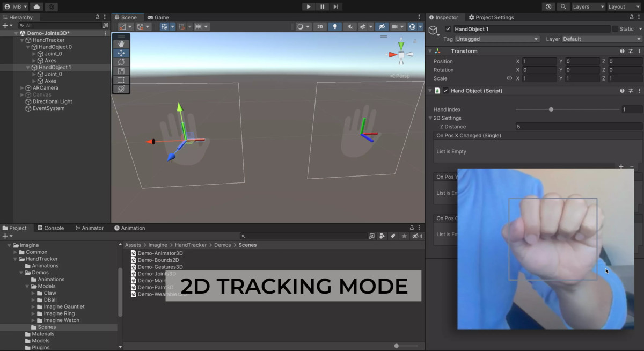Open the Project Settings tab
This screenshot has width=644, height=351.
click(491, 17)
